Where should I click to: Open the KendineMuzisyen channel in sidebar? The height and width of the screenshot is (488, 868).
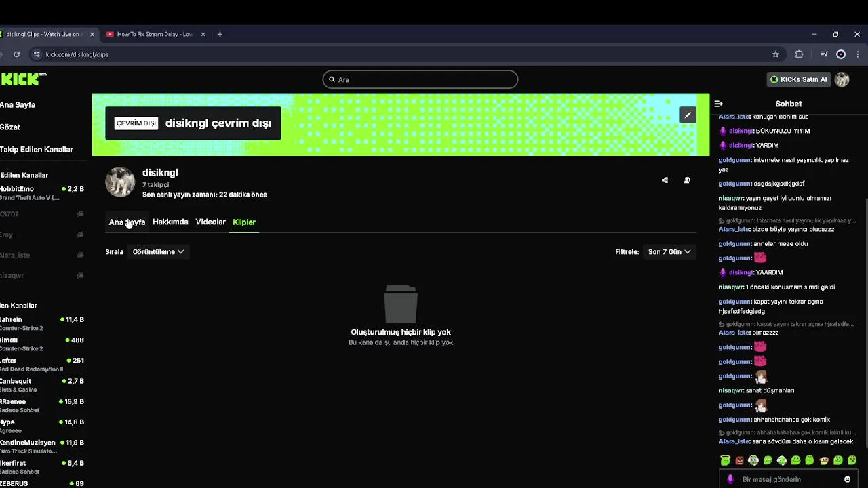point(42,446)
